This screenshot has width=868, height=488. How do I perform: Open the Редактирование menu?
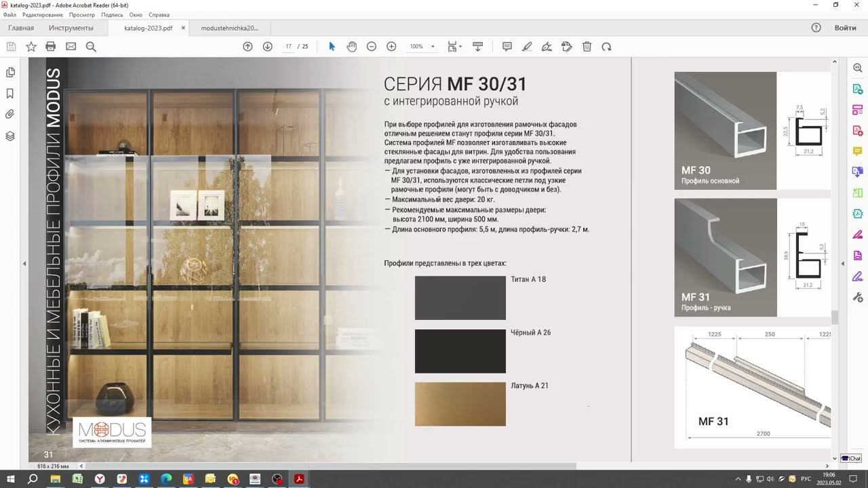pos(43,15)
